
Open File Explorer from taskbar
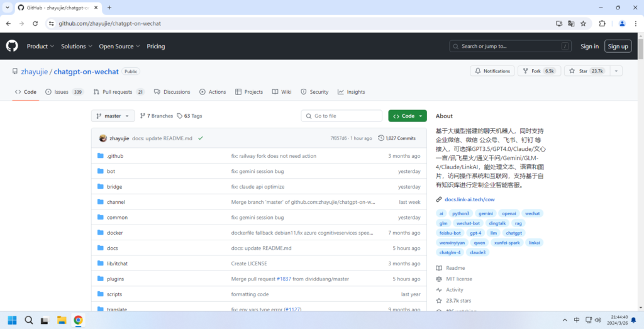[62, 320]
